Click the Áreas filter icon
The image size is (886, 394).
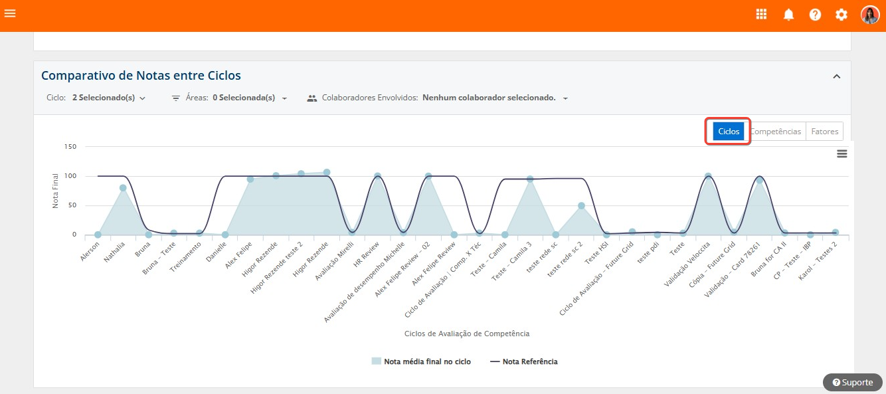(176, 98)
